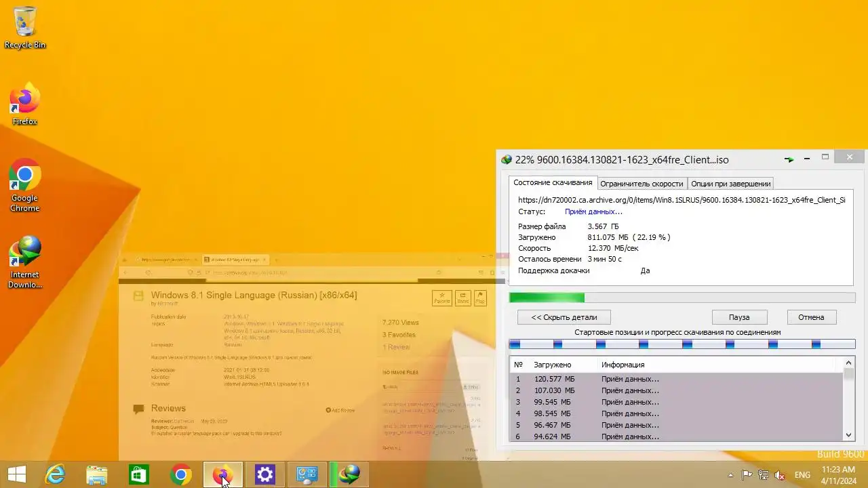The width and height of the screenshot is (868, 488).
Task: Open PC settings gear in the taskbar
Action: (x=265, y=474)
